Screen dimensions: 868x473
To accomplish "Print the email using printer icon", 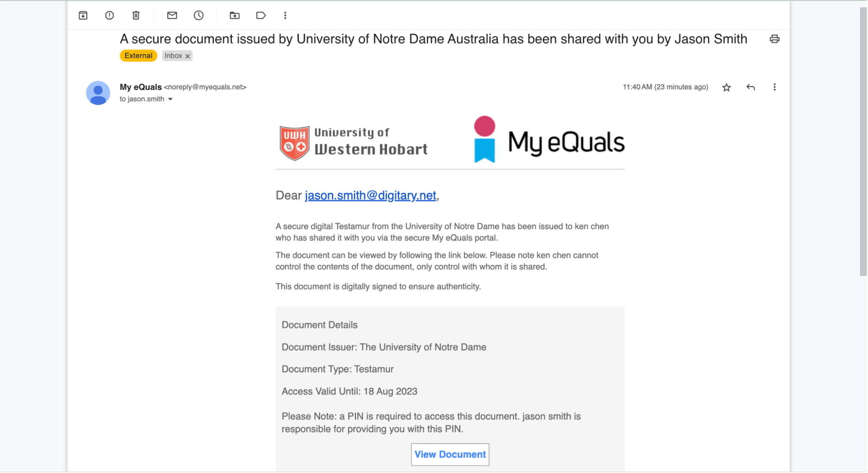I will coord(774,39).
